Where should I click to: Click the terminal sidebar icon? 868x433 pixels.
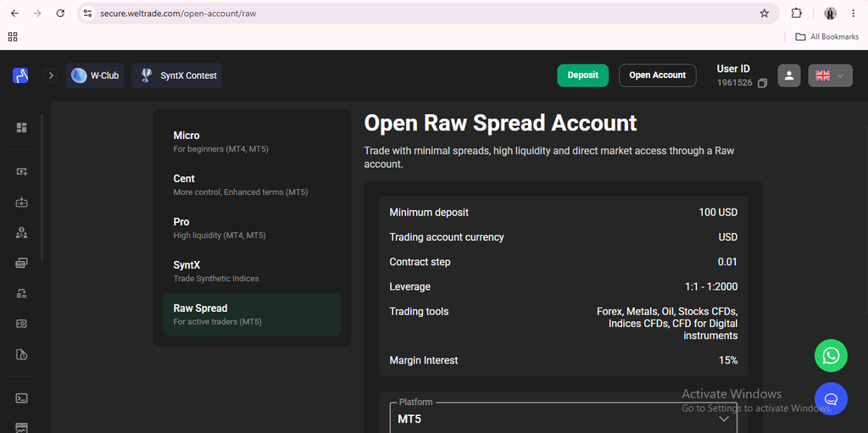click(x=21, y=398)
